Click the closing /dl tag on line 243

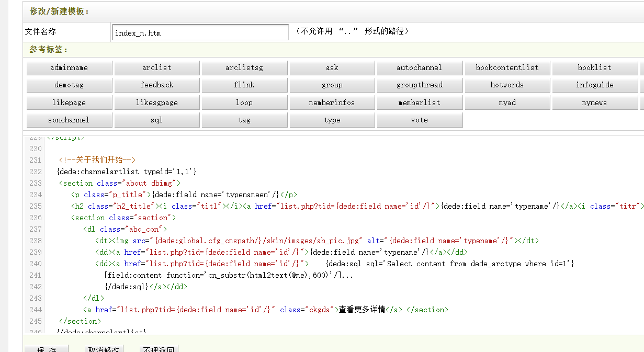click(93, 298)
